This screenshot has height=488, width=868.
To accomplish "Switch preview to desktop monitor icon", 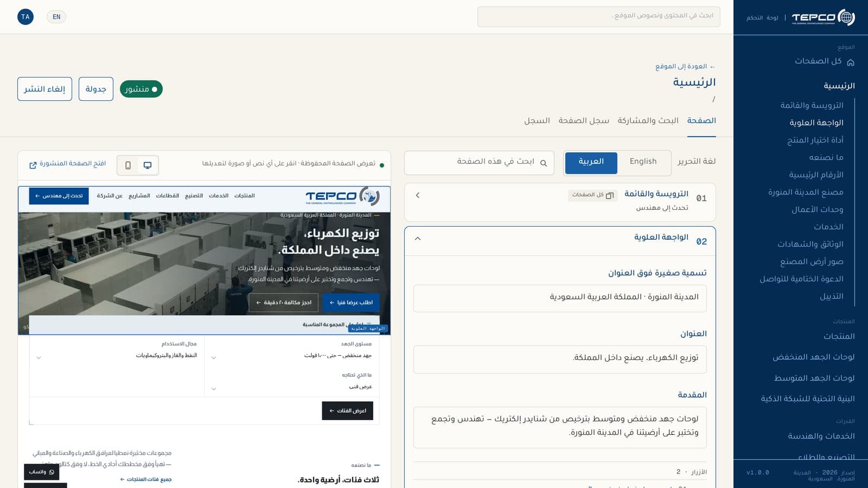I will [148, 165].
